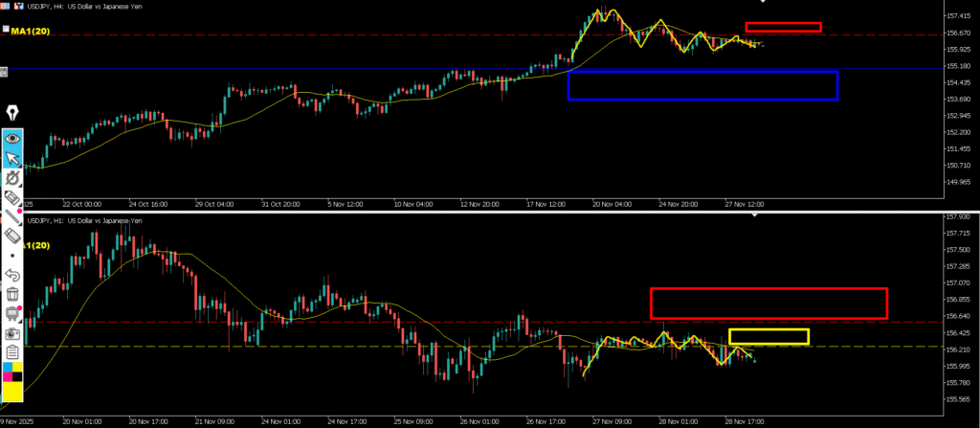The image size is (980, 428).
Task: Click the USDJPY H1 chart title
Action: [84, 221]
